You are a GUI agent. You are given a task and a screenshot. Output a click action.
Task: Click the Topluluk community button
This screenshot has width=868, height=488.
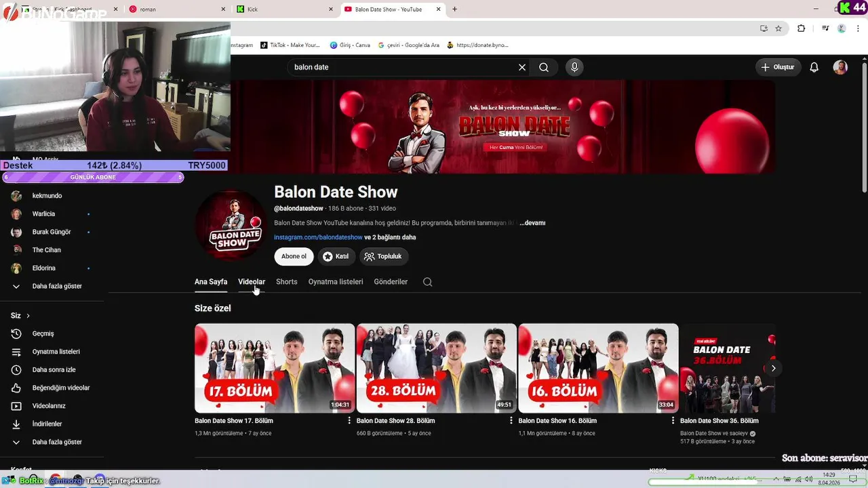tap(383, 256)
